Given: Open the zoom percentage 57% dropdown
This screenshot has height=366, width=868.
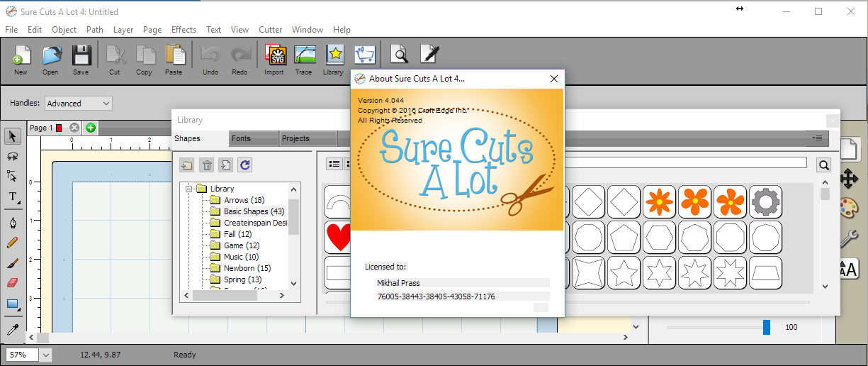Looking at the screenshot, I should [x=46, y=355].
